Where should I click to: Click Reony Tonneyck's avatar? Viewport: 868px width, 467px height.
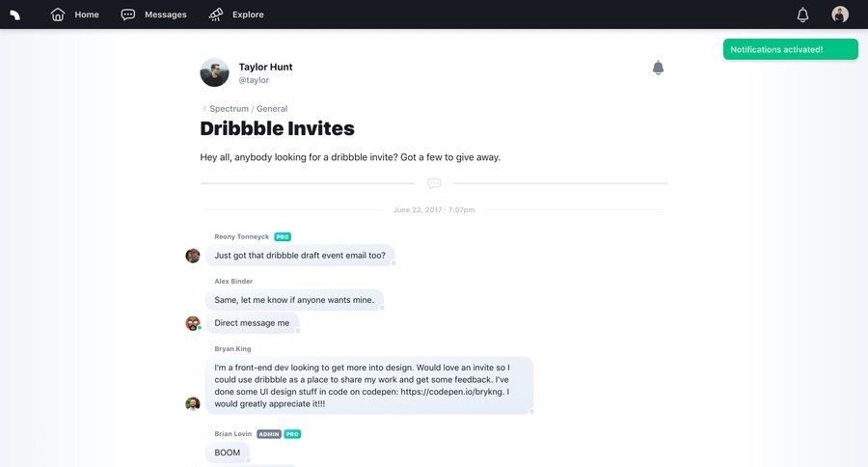[193, 256]
